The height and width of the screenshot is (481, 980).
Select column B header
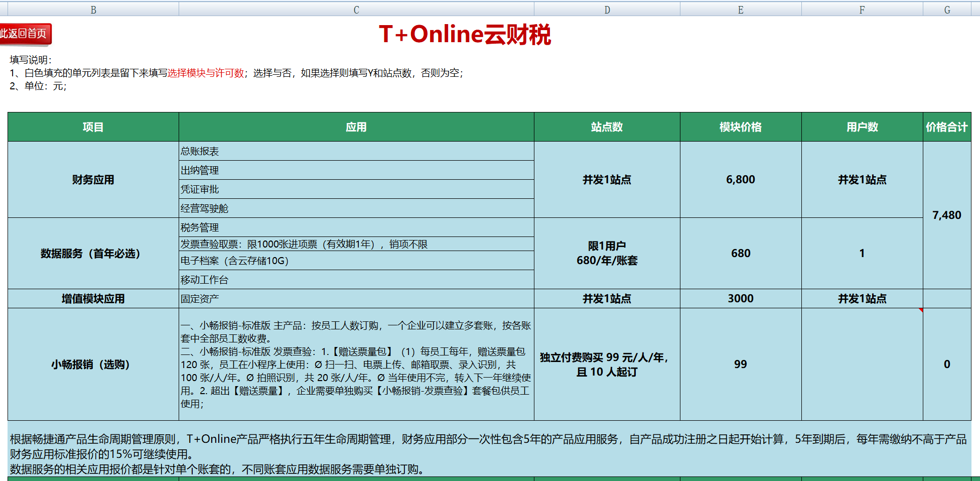(x=93, y=10)
